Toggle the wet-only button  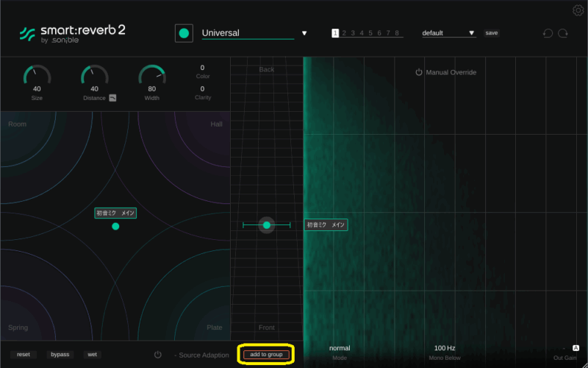point(93,355)
